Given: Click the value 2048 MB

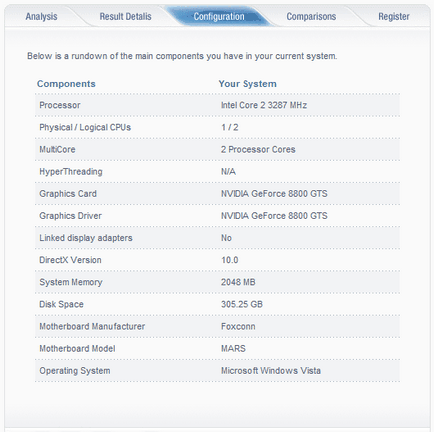Looking at the screenshot, I should click(238, 282).
